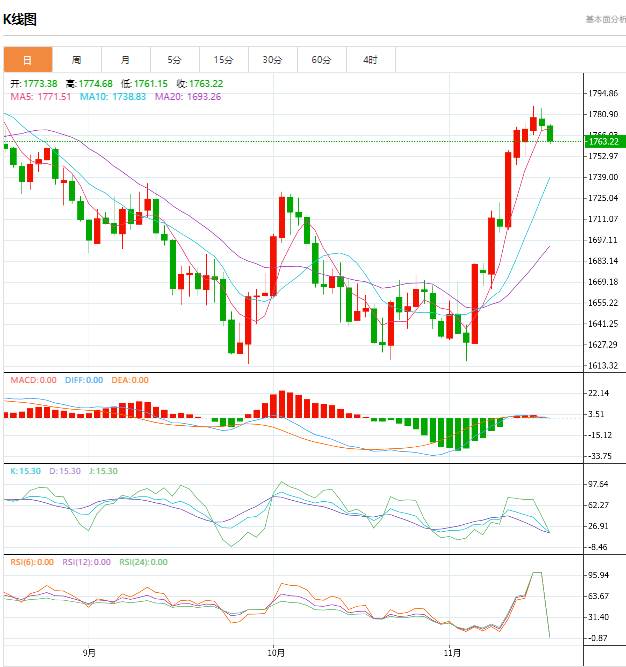Open the 4时 timeframe tab
The image size is (626, 667).
click(371, 60)
